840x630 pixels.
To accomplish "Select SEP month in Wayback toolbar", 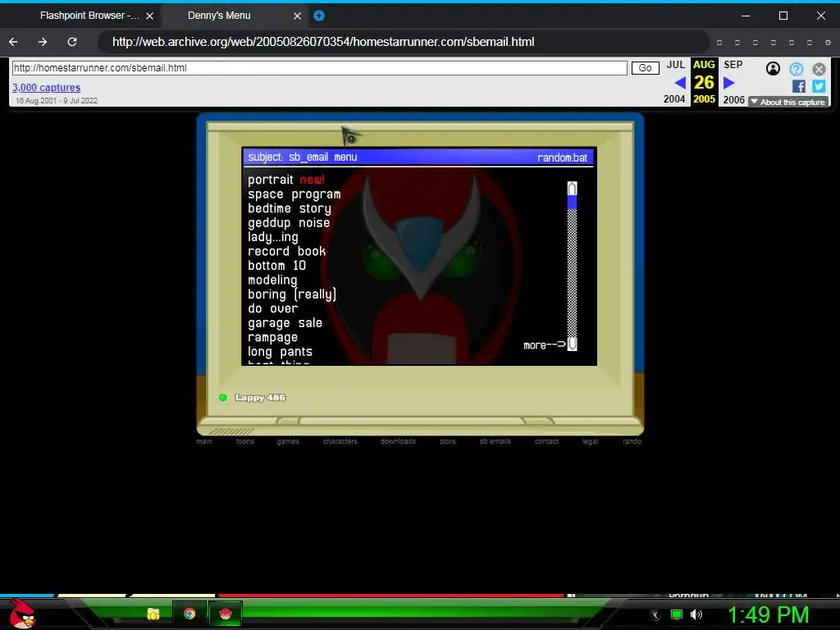I will click(733, 65).
